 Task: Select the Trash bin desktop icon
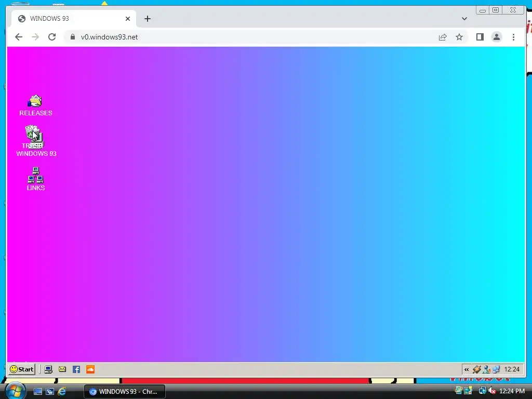33,133
